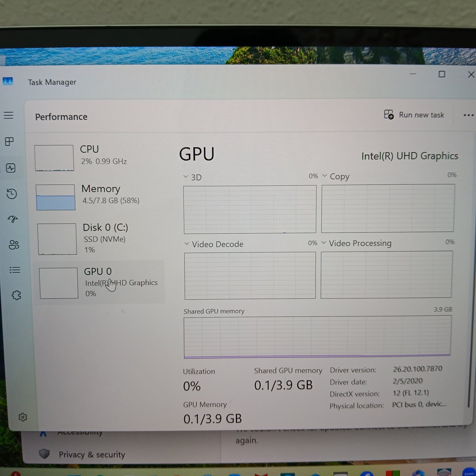Open the Users sidebar icon
The height and width of the screenshot is (476, 476).
click(x=14, y=244)
